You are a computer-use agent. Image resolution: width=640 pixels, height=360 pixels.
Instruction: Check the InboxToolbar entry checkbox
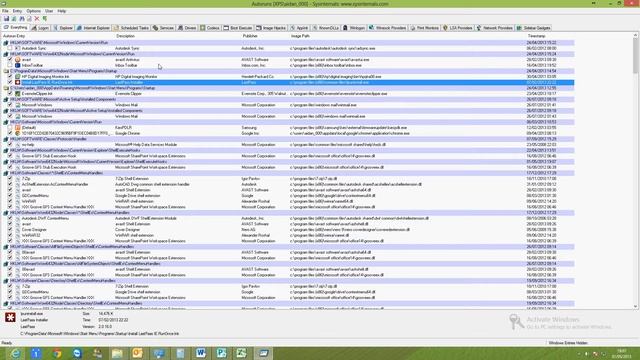click(x=10, y=65)
